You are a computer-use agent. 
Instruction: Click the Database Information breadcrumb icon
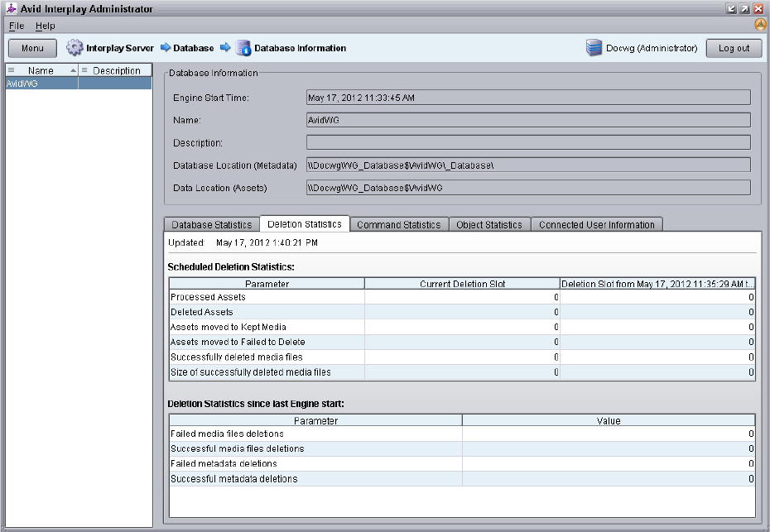point(243,48)
